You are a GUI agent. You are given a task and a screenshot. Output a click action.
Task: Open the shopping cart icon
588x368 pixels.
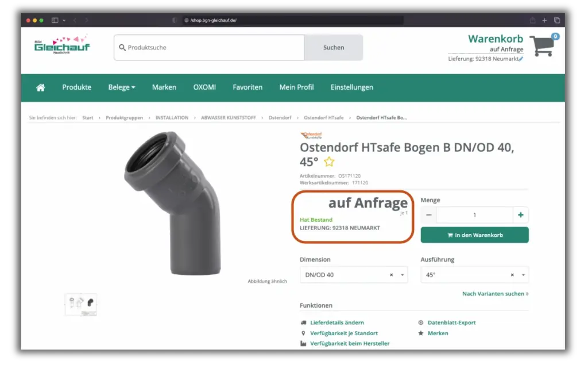[x=541, y=46]
